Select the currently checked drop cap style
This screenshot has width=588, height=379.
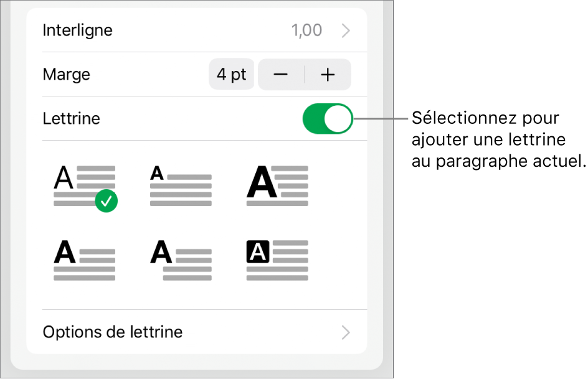(84, 185)
